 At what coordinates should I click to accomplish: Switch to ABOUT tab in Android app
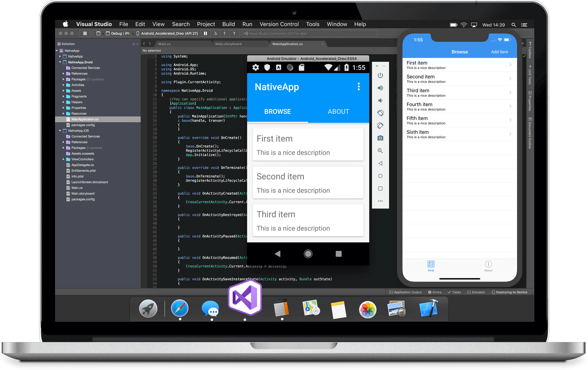[x=338, y=111]
